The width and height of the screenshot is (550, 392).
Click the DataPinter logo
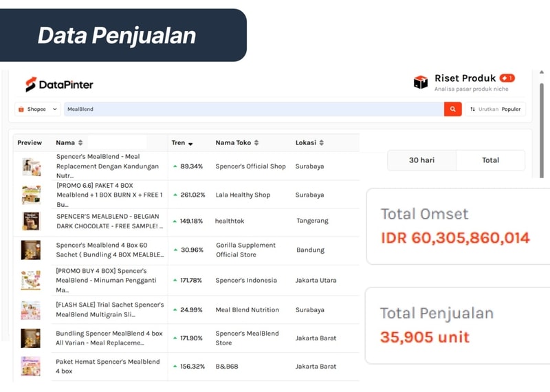(x=59, y=85)
